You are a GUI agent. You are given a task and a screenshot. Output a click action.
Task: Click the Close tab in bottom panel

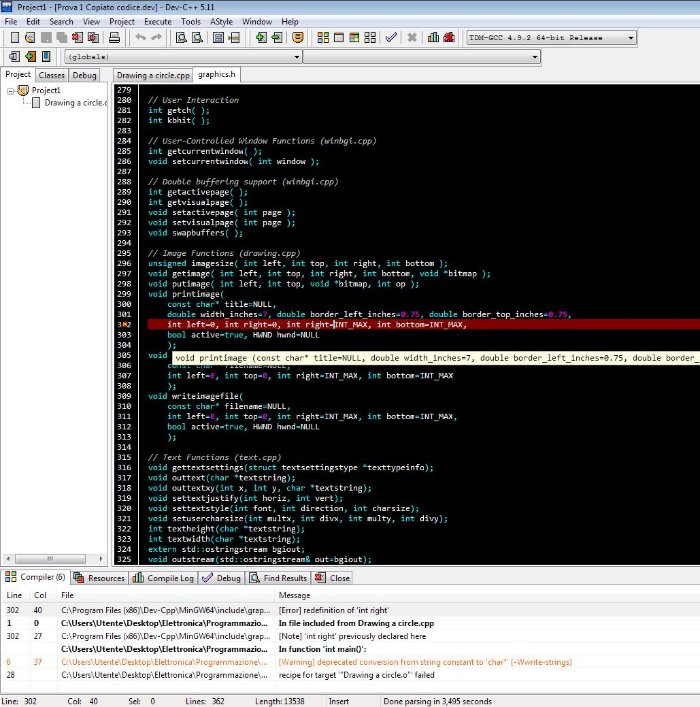[333, 578]
